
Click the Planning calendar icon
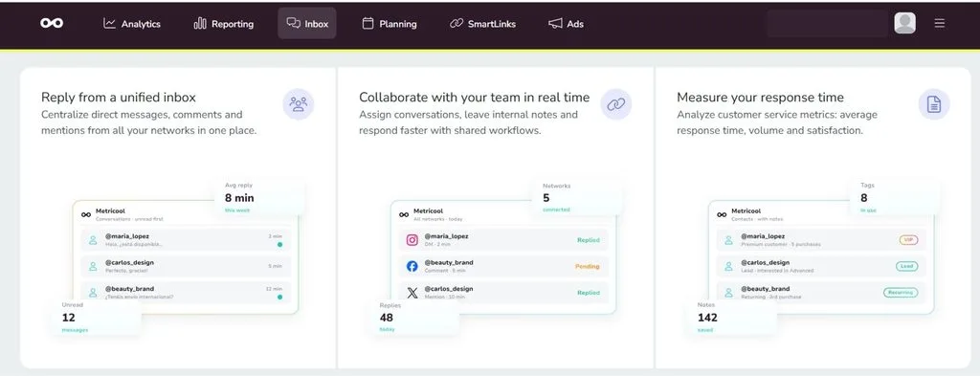pos(368,23)
